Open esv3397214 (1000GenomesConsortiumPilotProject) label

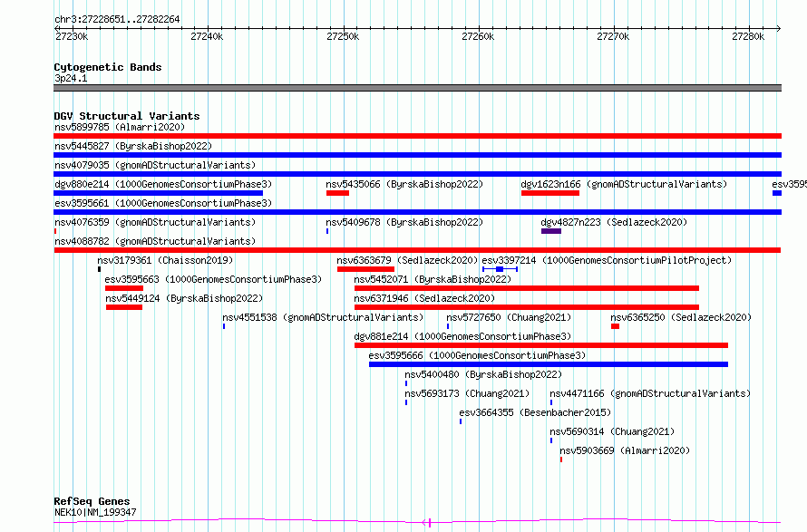(x=607, y=260)
